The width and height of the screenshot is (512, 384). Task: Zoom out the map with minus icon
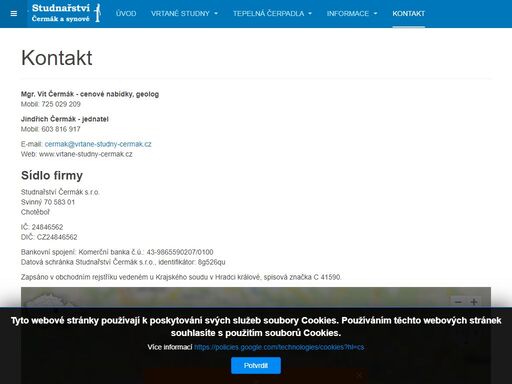[x=458, y=302]
